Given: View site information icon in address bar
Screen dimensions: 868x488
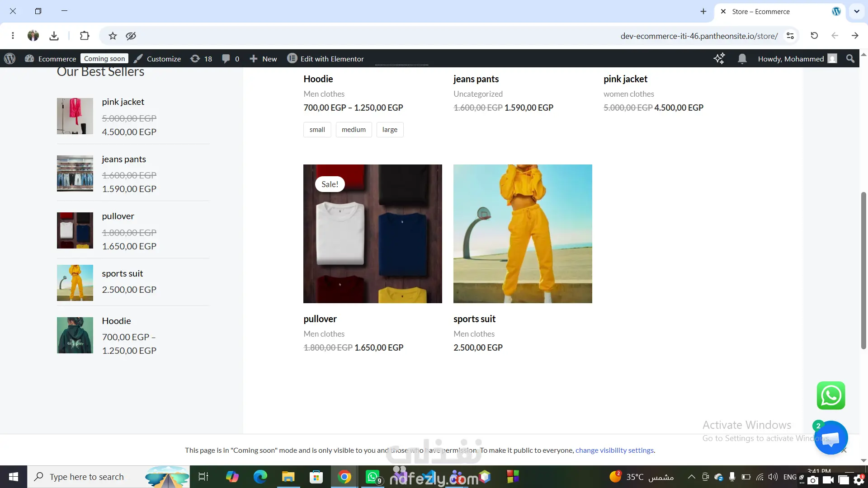Looking at the screenshot, I should click(790, 36).
